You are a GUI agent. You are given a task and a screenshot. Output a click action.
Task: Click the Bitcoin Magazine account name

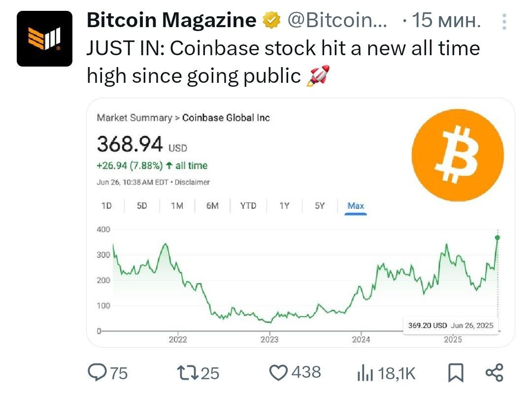tap(171, 20)
